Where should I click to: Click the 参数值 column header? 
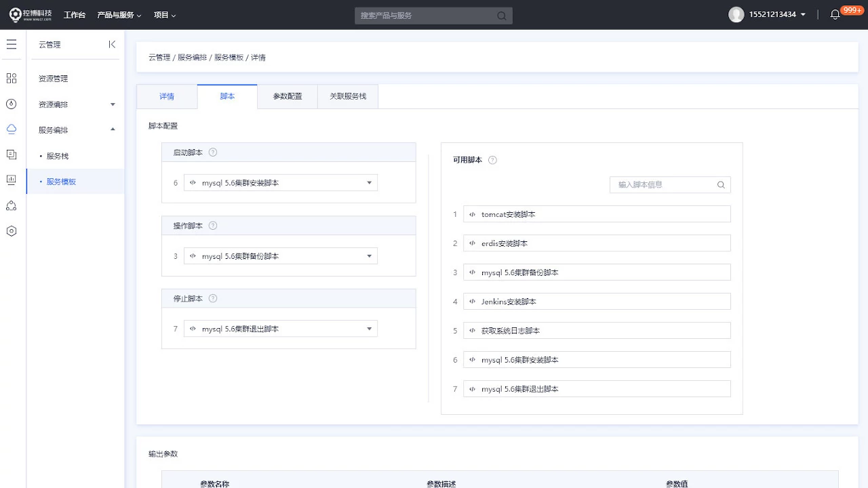677,483
